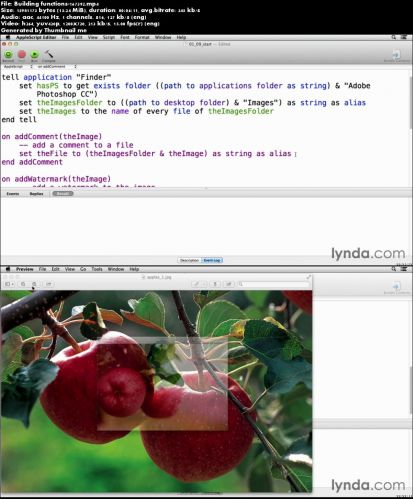Click 'end tell' line in script
Image resolution: width=413 pixels, height=499 pixels.
pyautogui.click(x=19, y=120)
